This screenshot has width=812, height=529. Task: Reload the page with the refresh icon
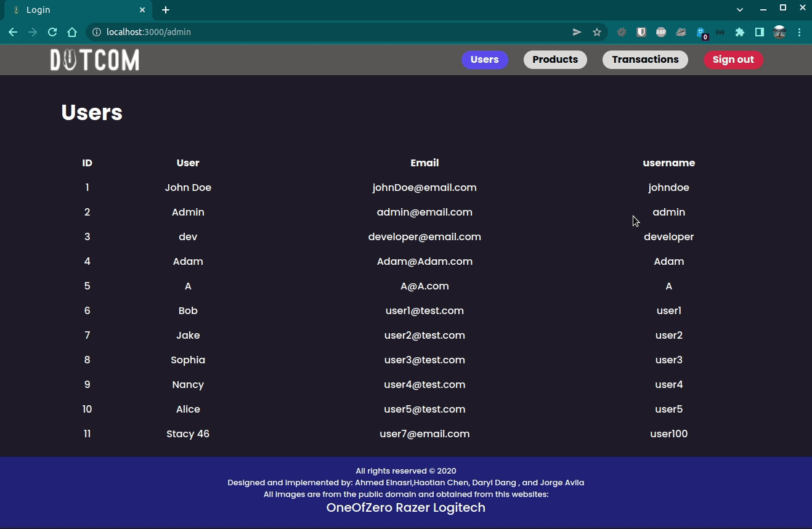52,31
